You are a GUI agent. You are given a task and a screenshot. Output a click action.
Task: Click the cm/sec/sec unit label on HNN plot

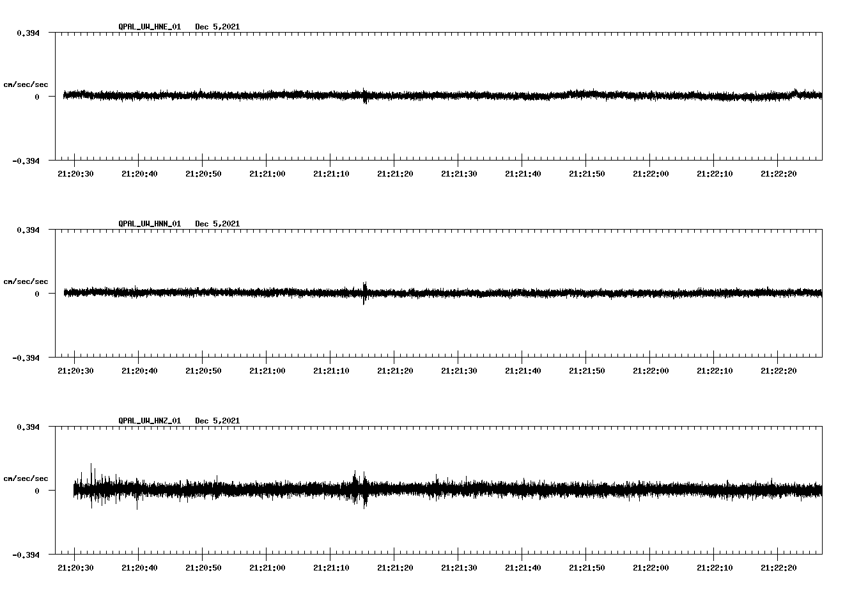(26, 281)
